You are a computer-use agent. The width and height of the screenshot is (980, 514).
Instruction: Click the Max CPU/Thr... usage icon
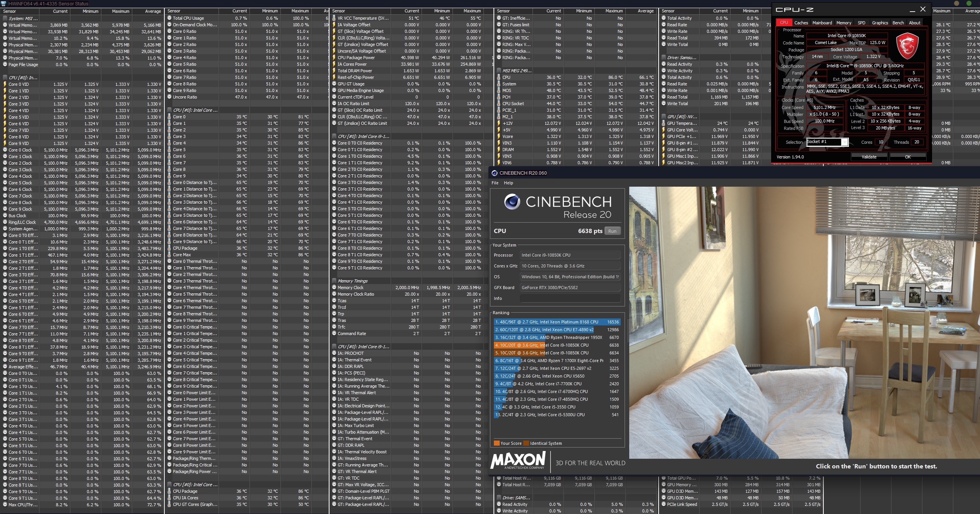[5, 505]
